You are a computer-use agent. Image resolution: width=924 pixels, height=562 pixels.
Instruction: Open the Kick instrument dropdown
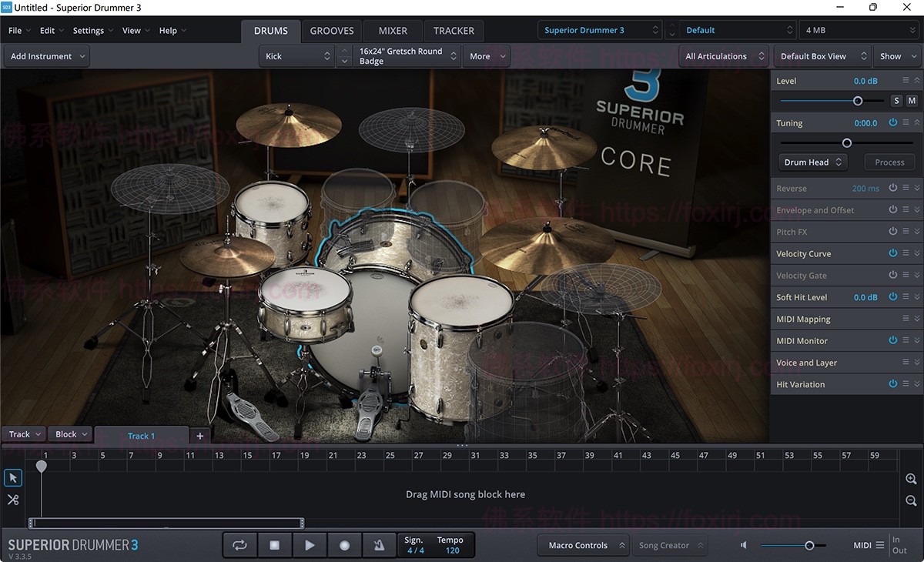click(x=296, y=55)
